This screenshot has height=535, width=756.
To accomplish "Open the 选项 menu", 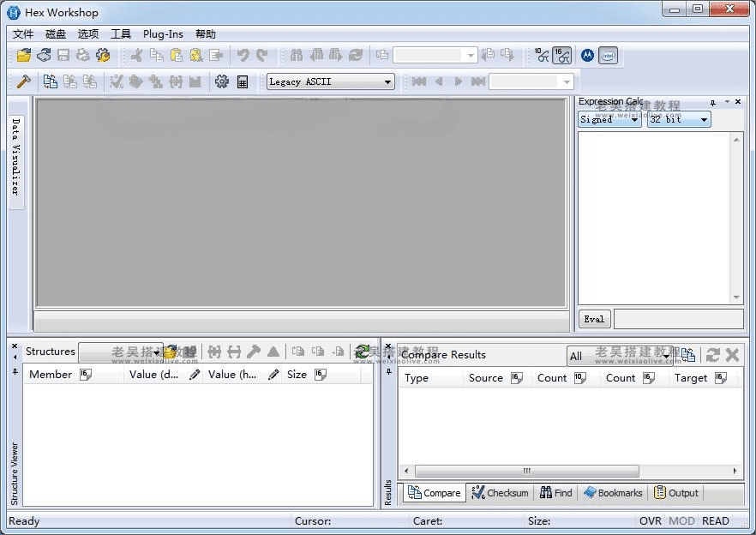I will (x=88, y=33).
